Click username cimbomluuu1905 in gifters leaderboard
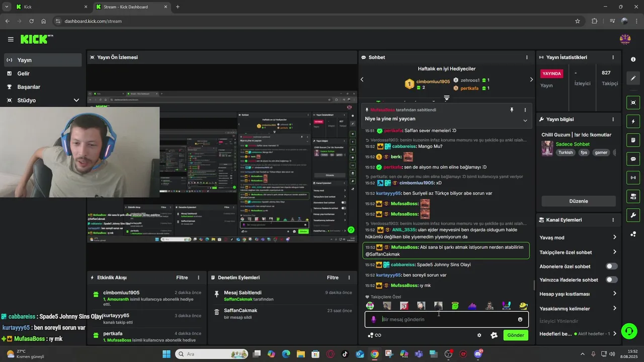This screenshot has width=644, height=362. (433, 81)
